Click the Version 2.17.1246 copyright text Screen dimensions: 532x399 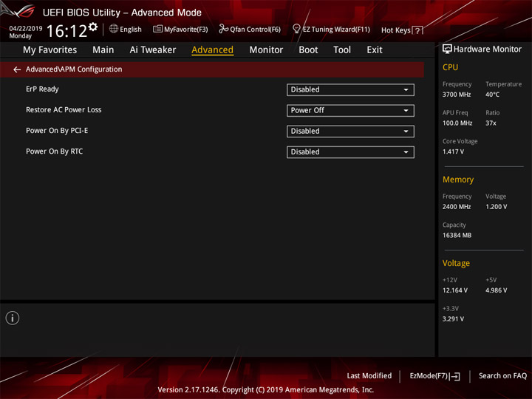pyautogui.click(x=266, y=389)
